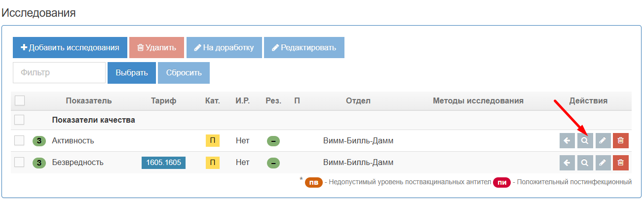Click the back arrow icon for Безвредность
The height and width of the screenshot is (199, 644).
click(567, 163)
